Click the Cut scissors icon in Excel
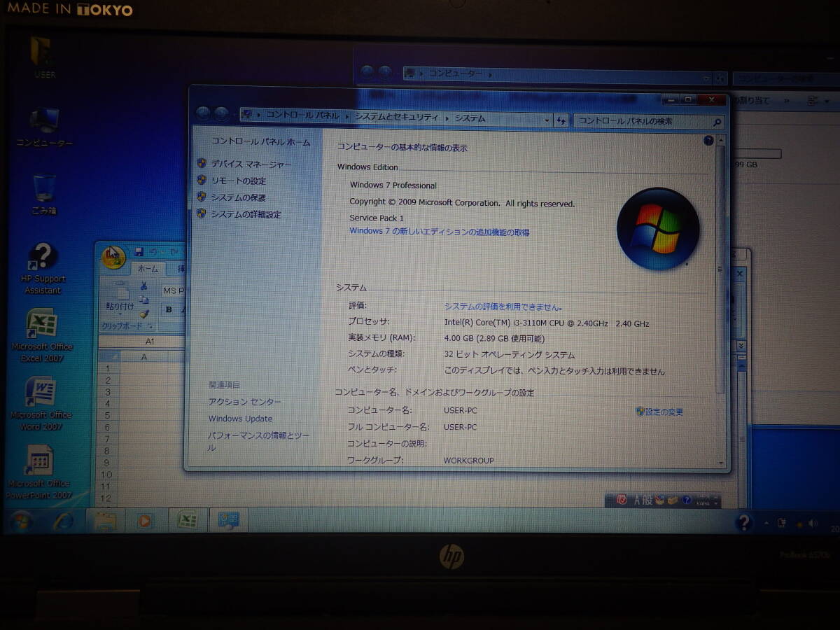The image size is (840, 630). [143, 286]
